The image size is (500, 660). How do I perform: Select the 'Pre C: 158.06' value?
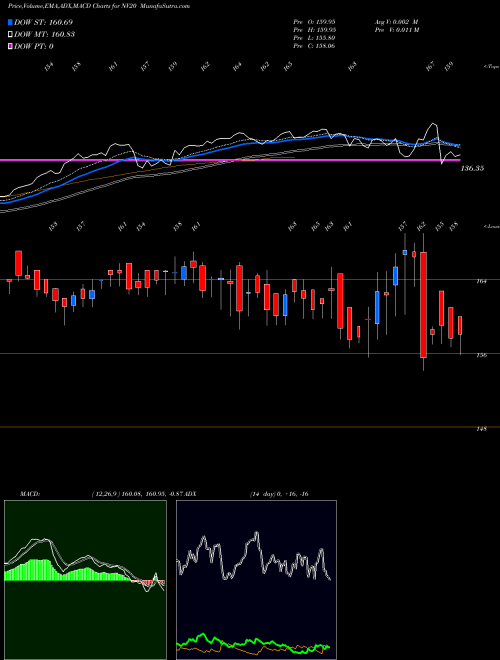314,46
